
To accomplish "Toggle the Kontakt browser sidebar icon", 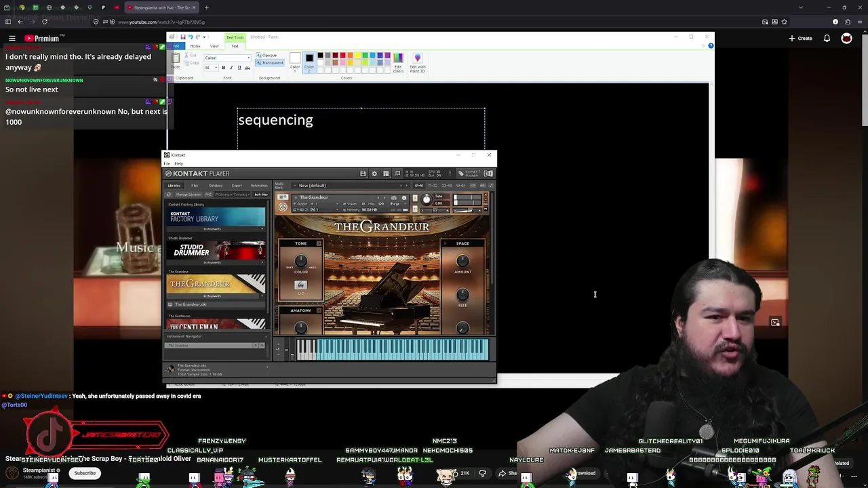I will (x=488, y=174).
